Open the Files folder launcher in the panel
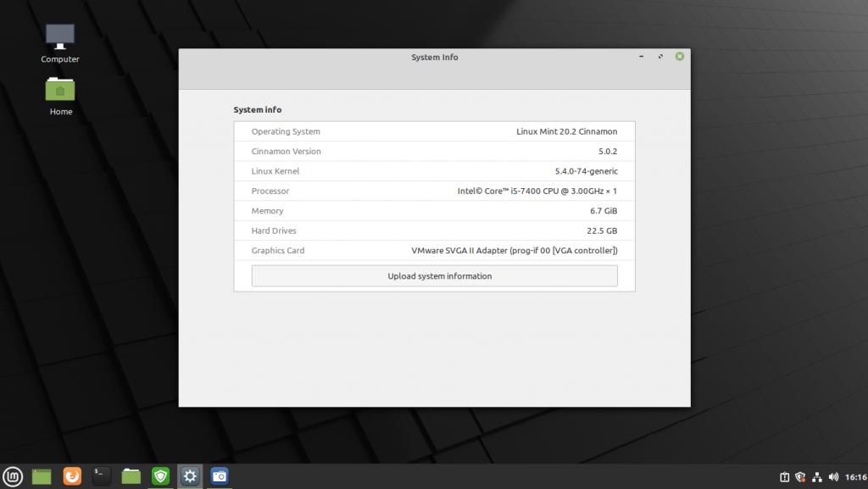 click(131, 476)
